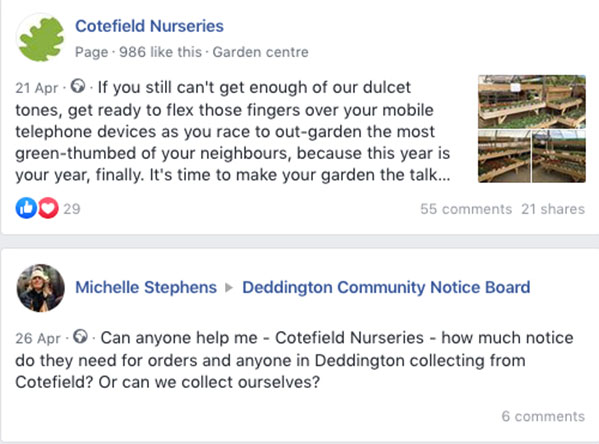The image size is (599, 444).
Task: Open the bottom-right greenhouse photo thumbnail
Action: click(559, 156)
